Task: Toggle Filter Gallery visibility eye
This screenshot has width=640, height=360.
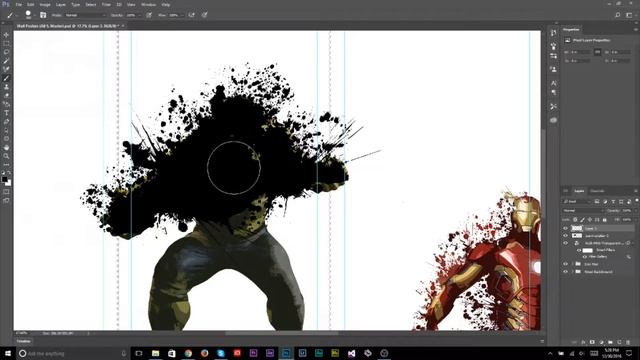Action: pos(585,257)
